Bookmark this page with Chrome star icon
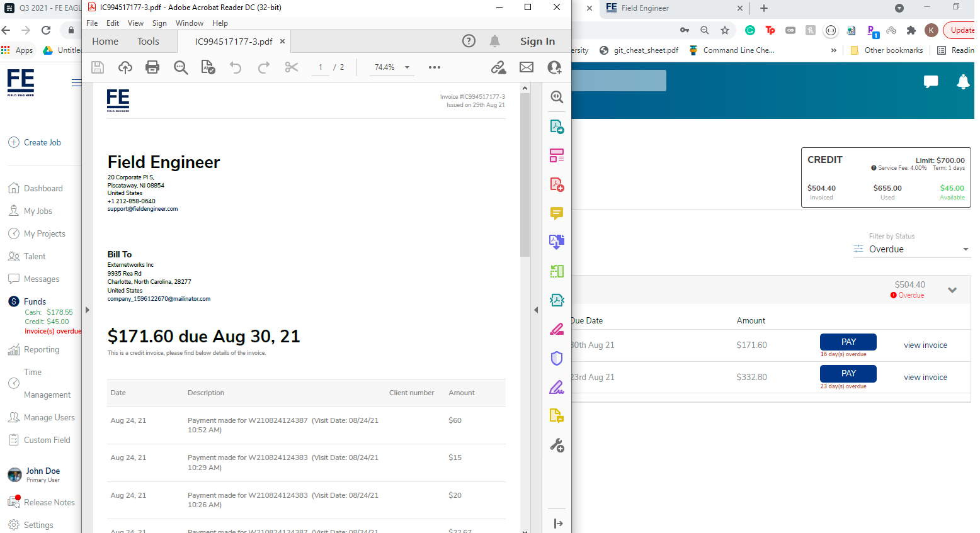Image resolution: width=980 pixels, height=533 pixels. click(725, 30)
